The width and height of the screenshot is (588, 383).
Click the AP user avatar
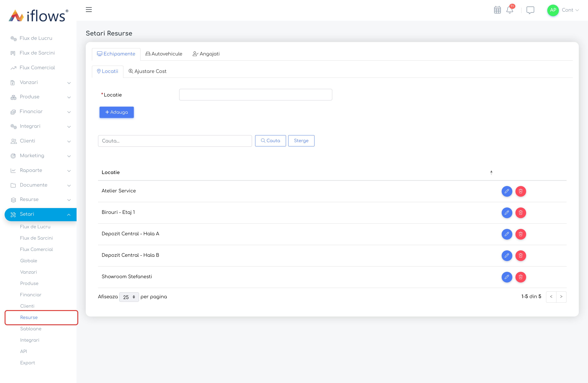(553, 10)
